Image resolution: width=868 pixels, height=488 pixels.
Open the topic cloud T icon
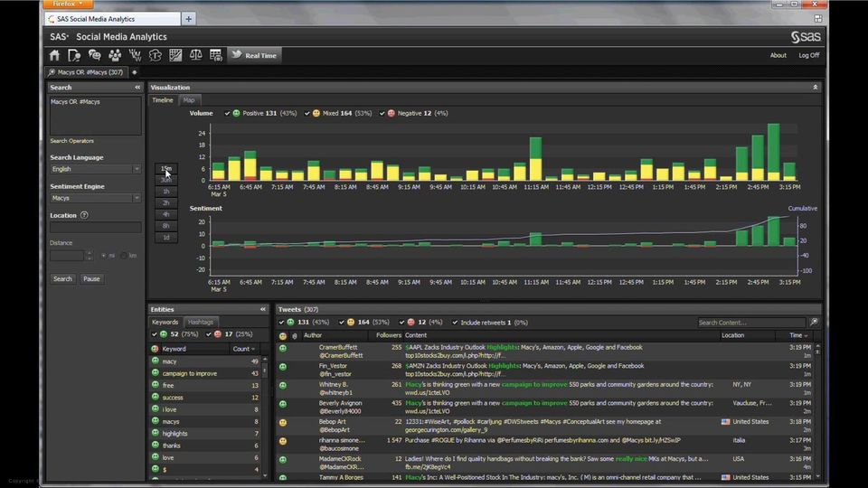[155, 55]
